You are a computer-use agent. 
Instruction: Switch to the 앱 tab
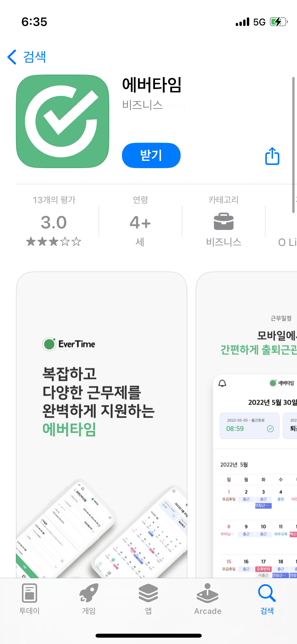click(x=148, y=599)
